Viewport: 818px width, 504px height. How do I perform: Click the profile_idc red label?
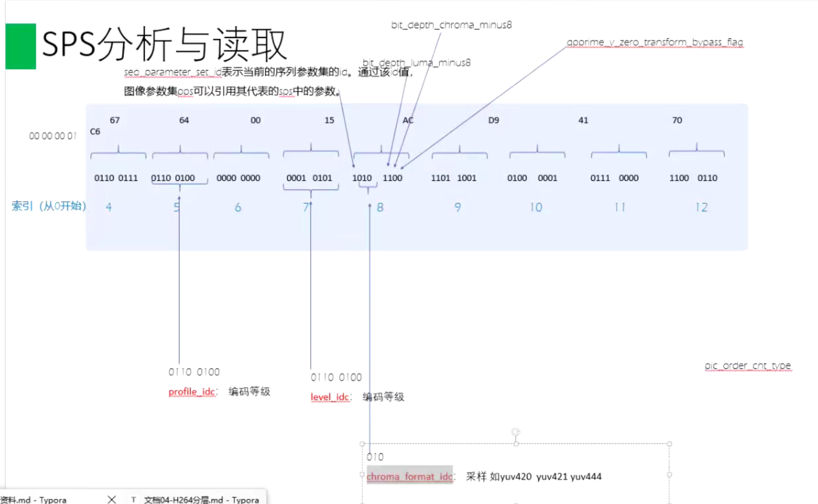tap(192, 392)
